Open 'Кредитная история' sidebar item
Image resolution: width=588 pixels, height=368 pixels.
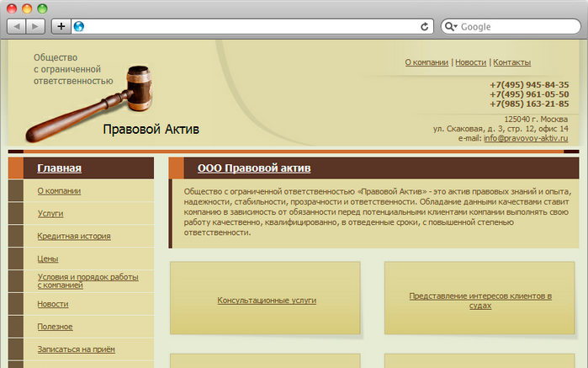point(74,237)
